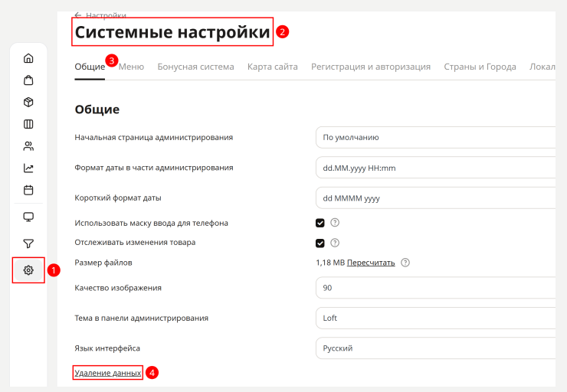
Task: Switch to 'Страны и Города' tab
Action: click(480, 67)
